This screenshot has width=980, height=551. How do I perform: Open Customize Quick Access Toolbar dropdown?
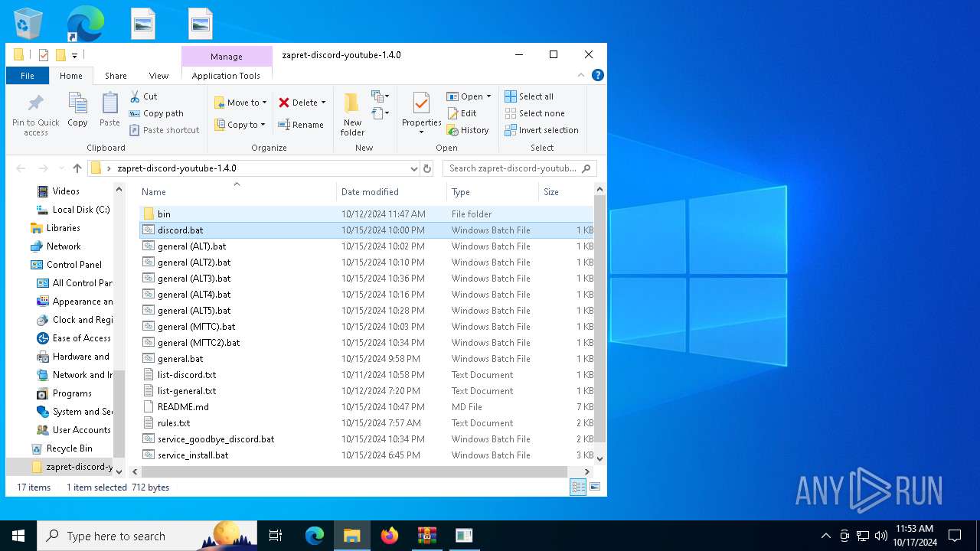point(74,55)
